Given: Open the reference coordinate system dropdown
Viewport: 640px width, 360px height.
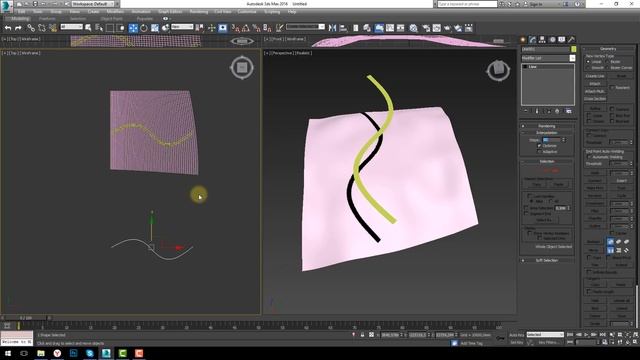Looking at the screenshot, I should click(x=182, y=27).
